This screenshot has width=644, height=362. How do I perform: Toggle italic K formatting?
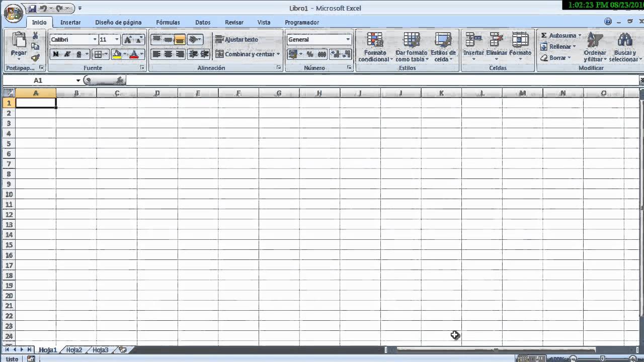click(67, 54)
